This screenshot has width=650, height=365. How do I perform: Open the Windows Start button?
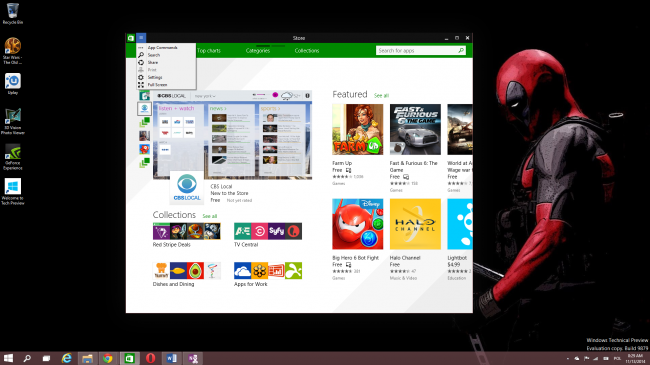click(x=8, y=358)
